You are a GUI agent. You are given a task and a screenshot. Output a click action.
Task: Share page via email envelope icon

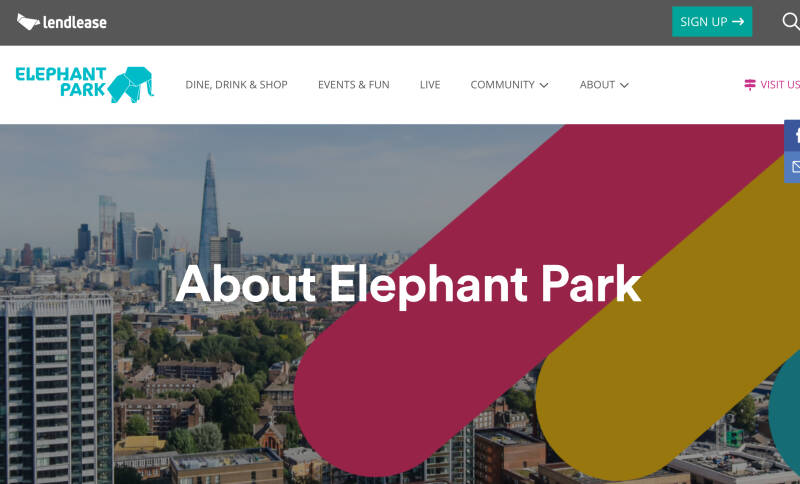792,167
